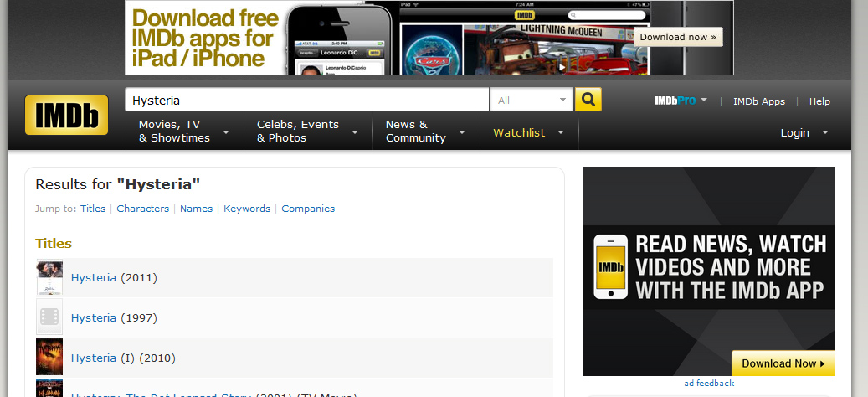
Task: Click the Hysteria (I) (2010) poster thumbnail
Action: pyautogui.click(x=49, y=357)
